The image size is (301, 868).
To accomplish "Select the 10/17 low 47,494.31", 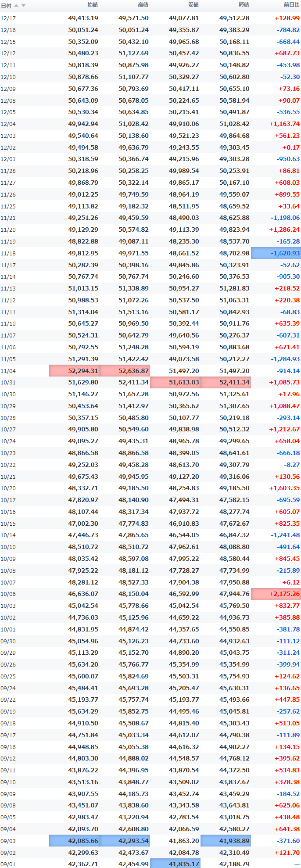I will pos(184,500).
